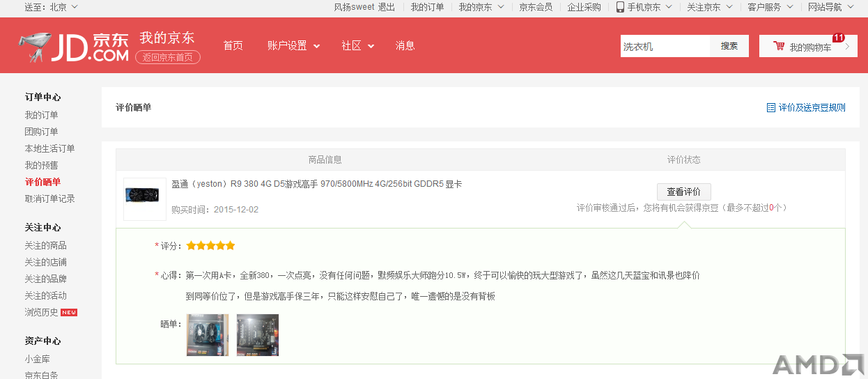This screenshot has width=868, height=379.
Task: Click the 我的京东 header title
Action: pyautogui.click(x=167, y=38)
